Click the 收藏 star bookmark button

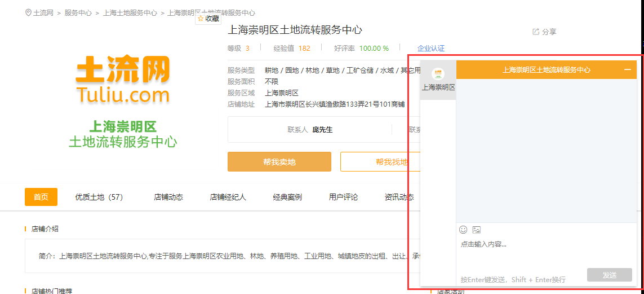(x=208, y=19)
